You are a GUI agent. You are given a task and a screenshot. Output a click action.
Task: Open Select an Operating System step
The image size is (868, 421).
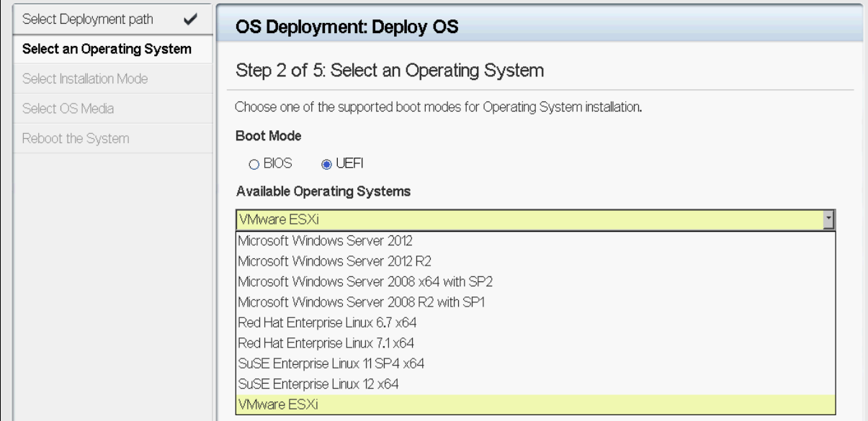coord(113,49)
